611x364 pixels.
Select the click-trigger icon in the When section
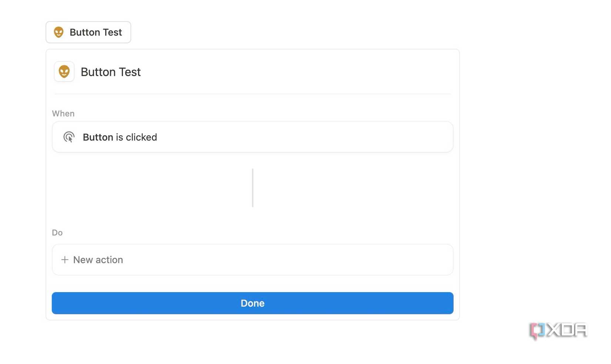(69, 137)
